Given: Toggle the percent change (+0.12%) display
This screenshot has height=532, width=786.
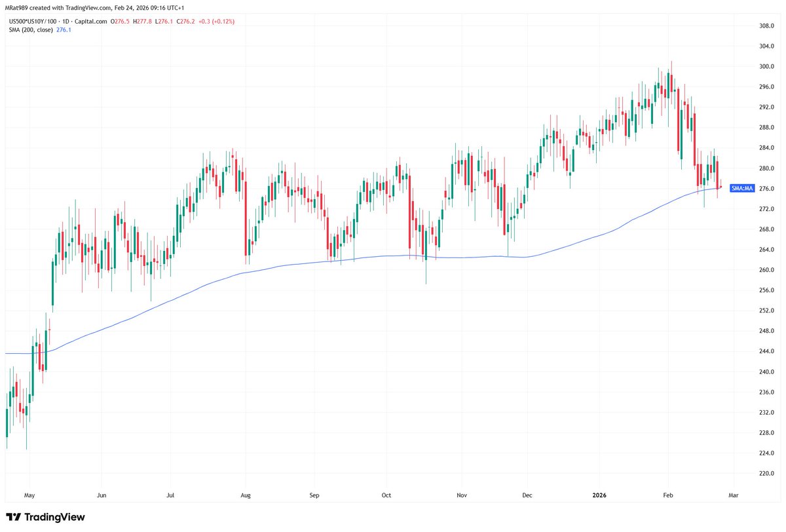Looking at the screenshot, I should point(223,21).
